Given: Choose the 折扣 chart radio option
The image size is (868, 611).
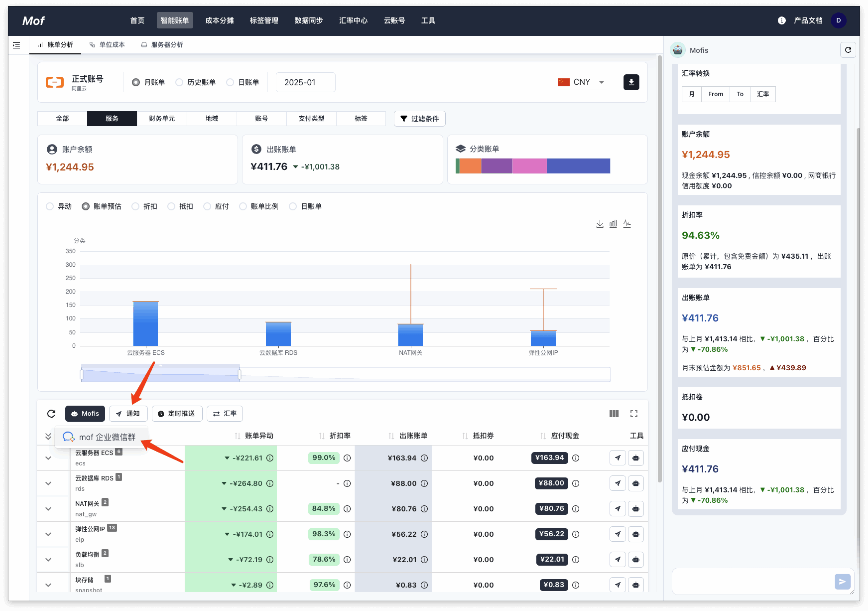Looking at the screenshot, I should tap(136, 206).
